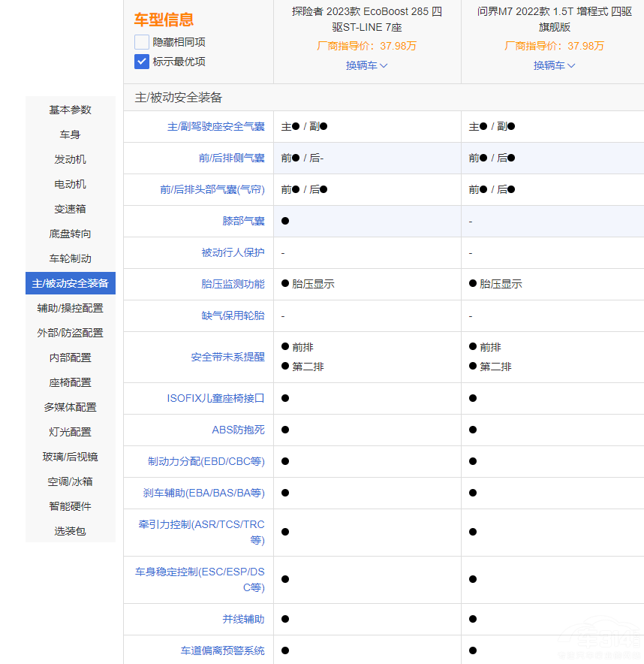Open the 换辆车 dropdown under 问界M7
The height and width of the screenshot is (664, 644).
(x=554, y=66)
